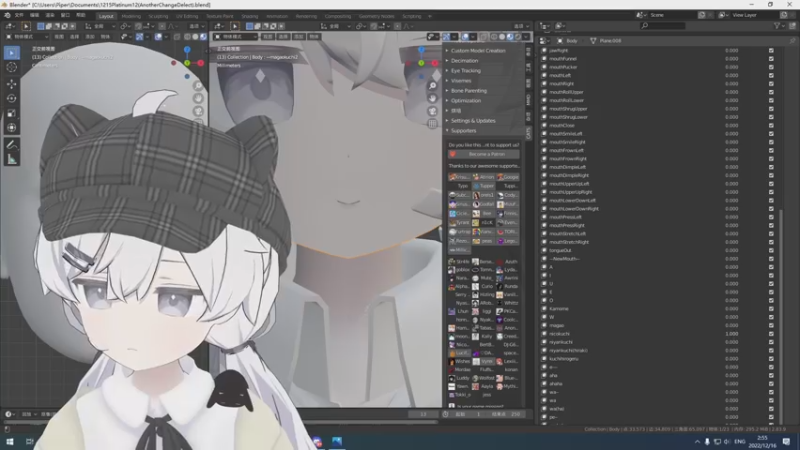Toggle checkbox for nicokuchi shape key

click(771, 334)
